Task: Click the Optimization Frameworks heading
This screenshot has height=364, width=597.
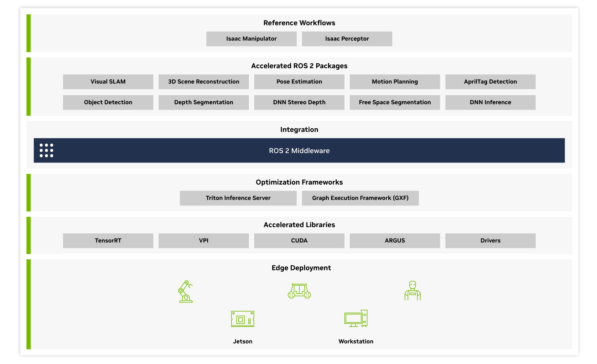Action: [299, 182]
